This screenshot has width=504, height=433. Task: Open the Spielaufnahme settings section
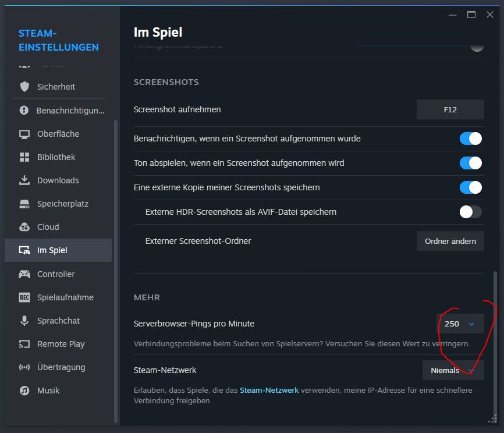pyautogui.click(x=65, y=297)
